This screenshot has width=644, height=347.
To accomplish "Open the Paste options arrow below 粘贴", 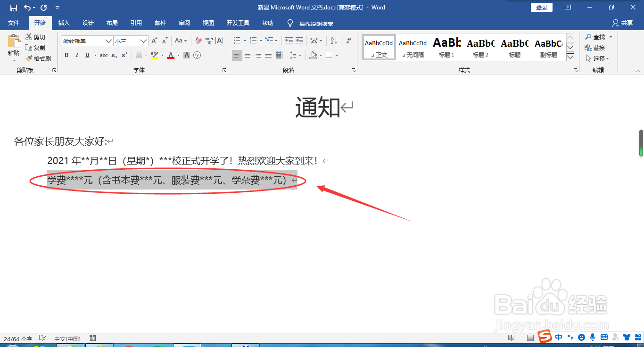I will 14,60.
